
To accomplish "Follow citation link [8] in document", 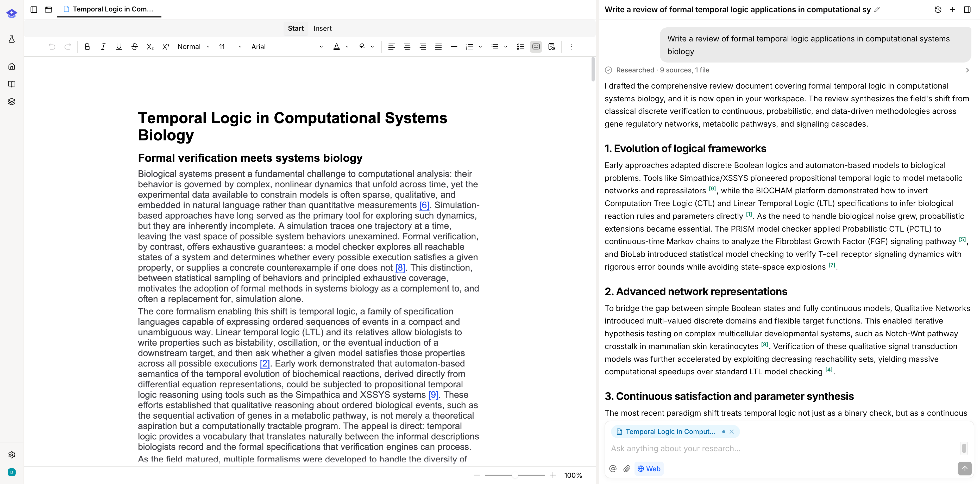I will coord(400,268).
